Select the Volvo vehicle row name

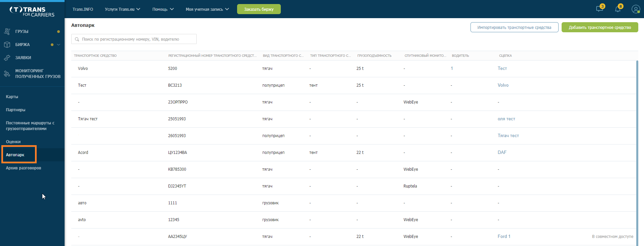(x=83, y=69)
